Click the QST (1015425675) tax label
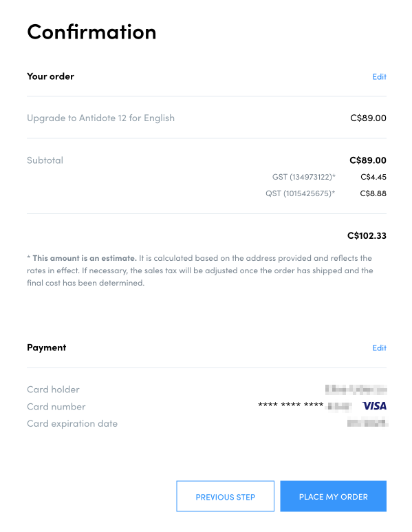 tap(300, 193)
